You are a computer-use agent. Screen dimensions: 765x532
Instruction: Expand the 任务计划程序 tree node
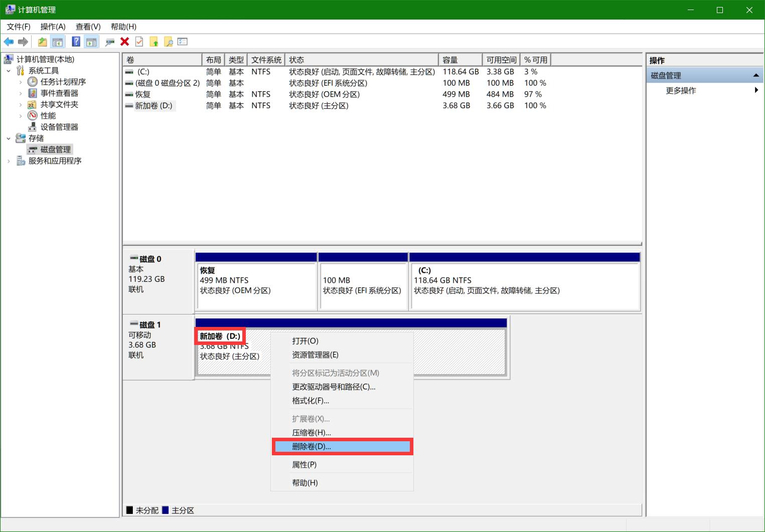[21, 82]
